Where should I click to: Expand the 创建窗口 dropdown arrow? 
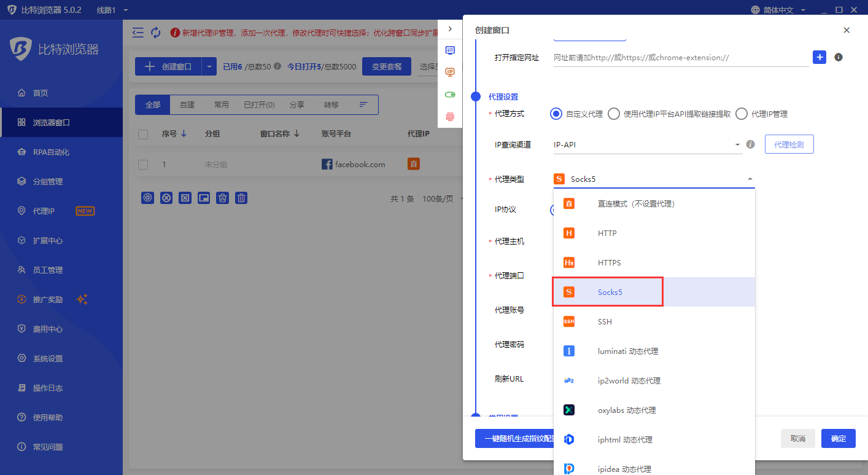[210, 66]
